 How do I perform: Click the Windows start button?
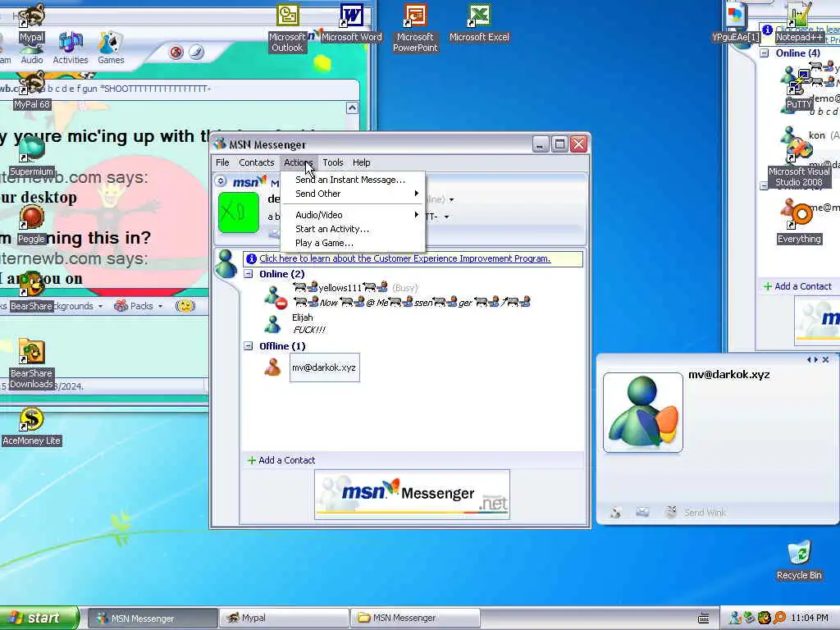(39, 618)
